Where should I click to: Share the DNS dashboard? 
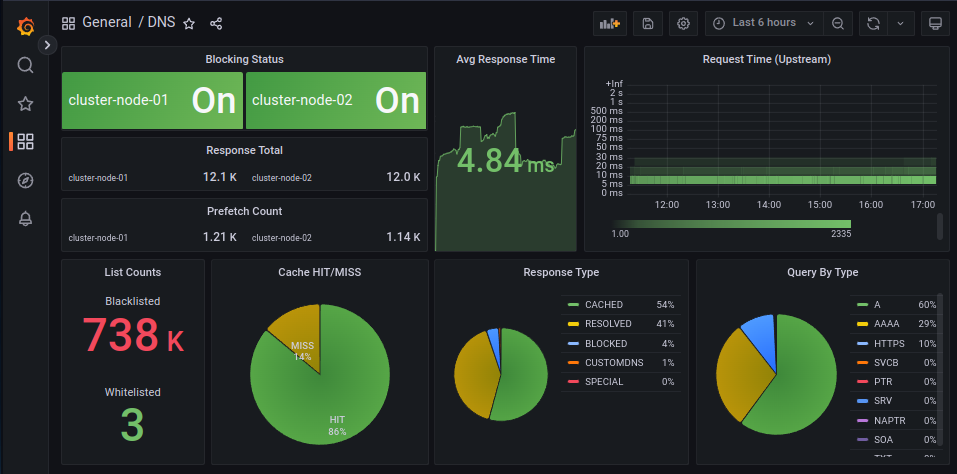[216, 23]
